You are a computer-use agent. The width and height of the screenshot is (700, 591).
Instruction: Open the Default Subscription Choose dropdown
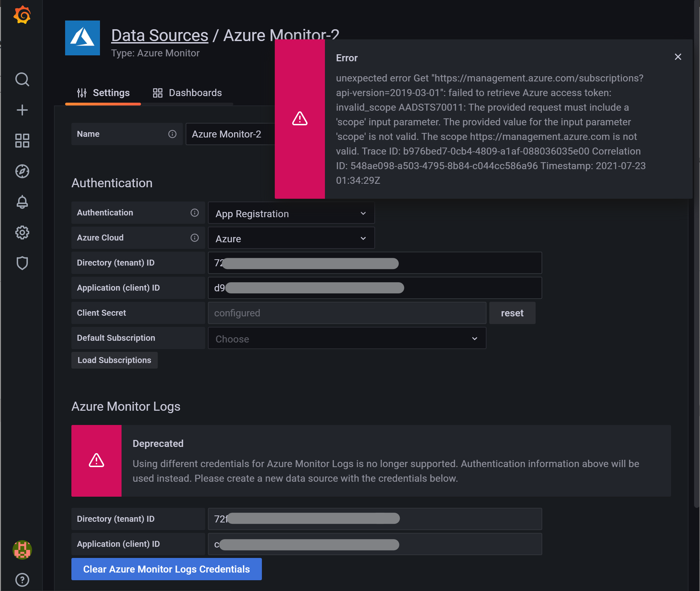(347, 338)
